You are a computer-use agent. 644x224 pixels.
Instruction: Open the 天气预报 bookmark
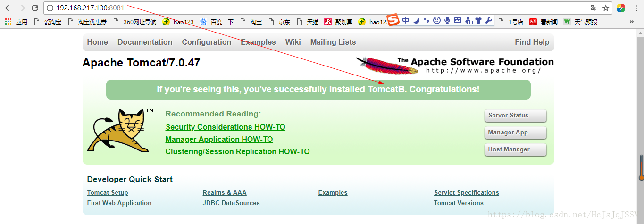(580, 22)
